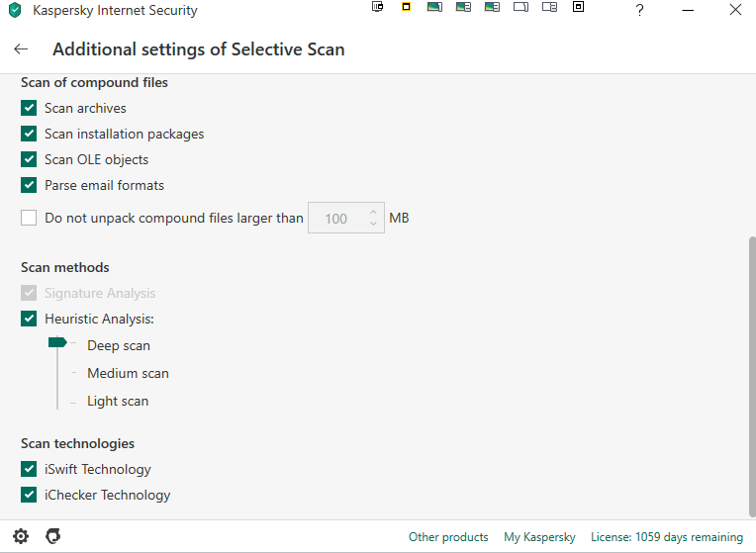This screenshot has height=553, width=756.
Task: Open the Other products link
Action: tap(448, 537)
